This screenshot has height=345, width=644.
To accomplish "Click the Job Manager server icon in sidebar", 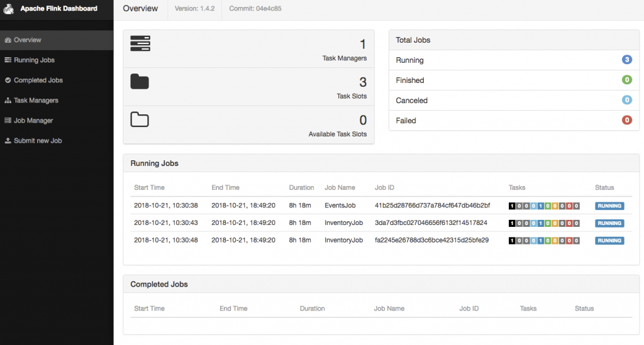I will coord(8,120).
